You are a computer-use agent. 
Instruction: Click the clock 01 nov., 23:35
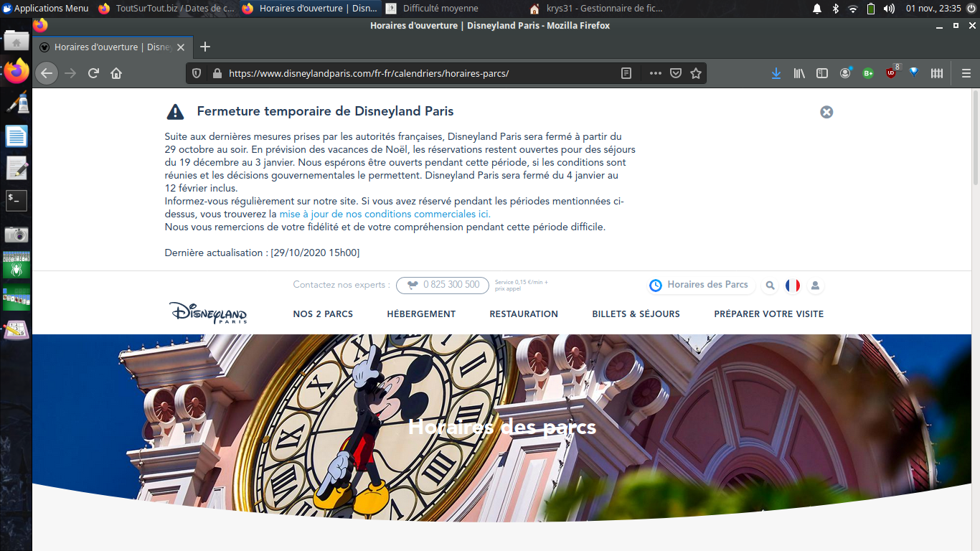(x=933, y=9)
